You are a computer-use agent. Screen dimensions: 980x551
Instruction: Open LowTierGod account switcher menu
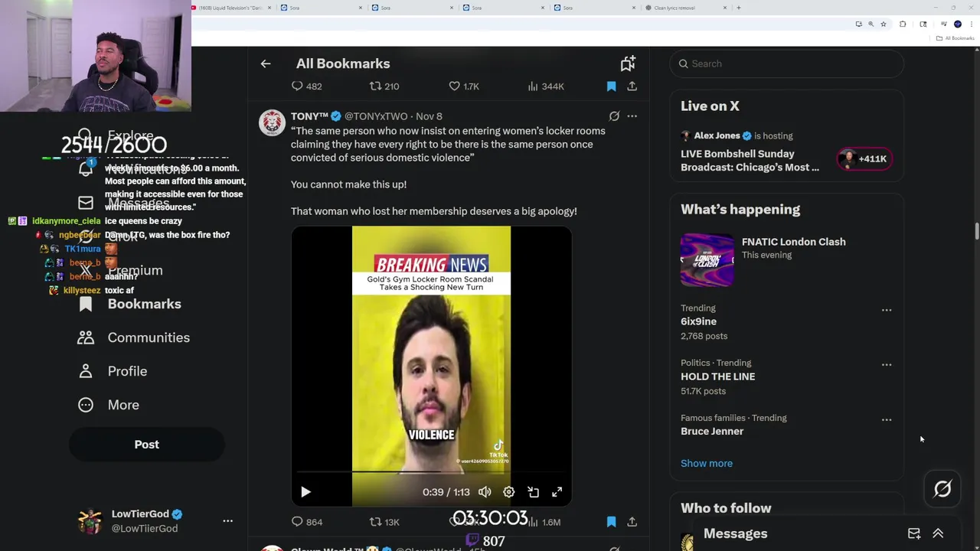point(227,520)
